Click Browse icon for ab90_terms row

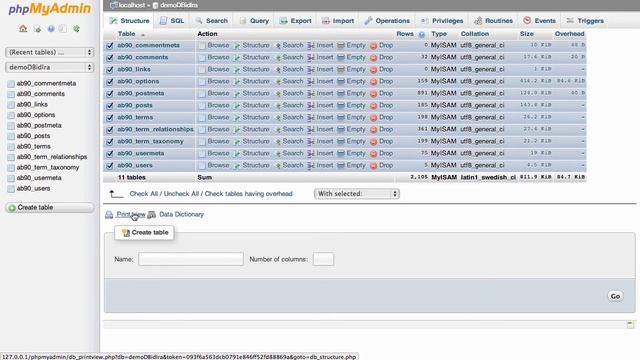point(202,118)
